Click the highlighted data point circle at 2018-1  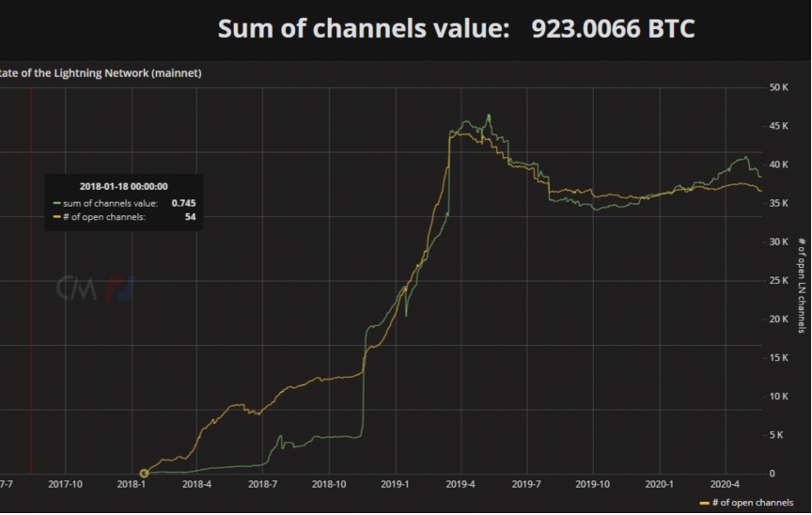[x=144, y=474]
